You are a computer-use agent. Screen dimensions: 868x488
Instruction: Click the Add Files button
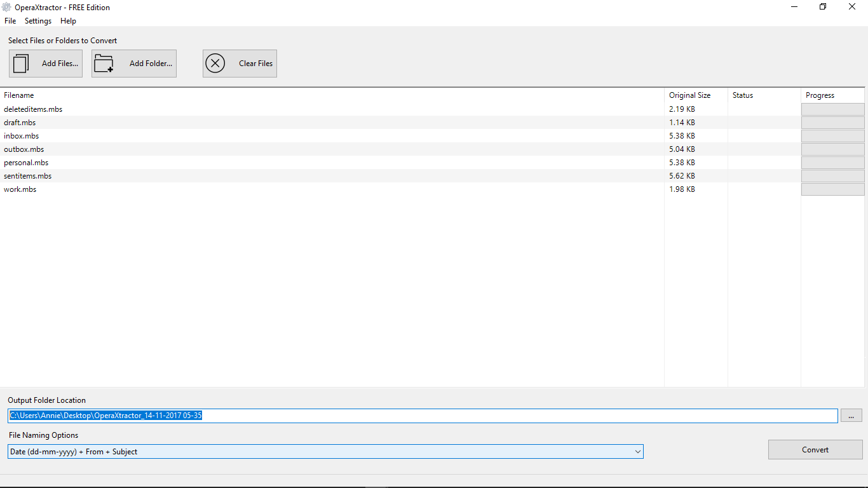pos(46,64)
